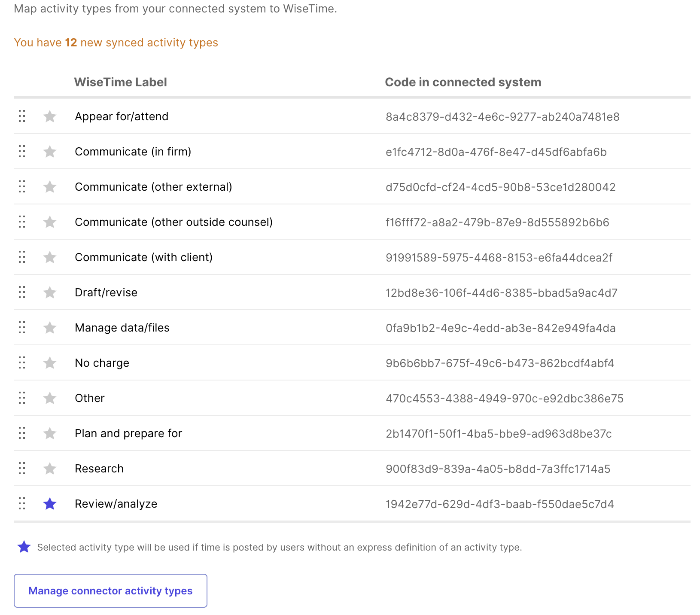Click code 900f83d9-839a-4a05-b8dd-7a3ffc1714a5
This screenshot has width=700, height=615.
498,469
